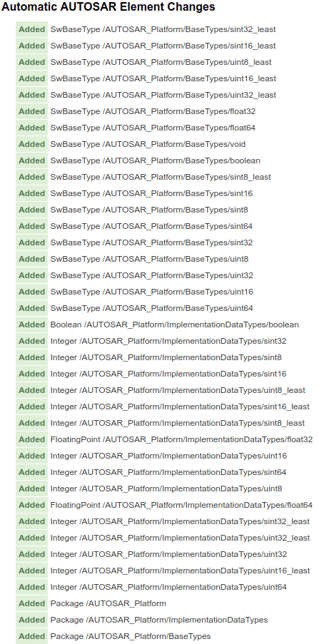Click Added badge beside BaseTypes/float64
This screenshot has height=644, width=319.
coord(31,128)
